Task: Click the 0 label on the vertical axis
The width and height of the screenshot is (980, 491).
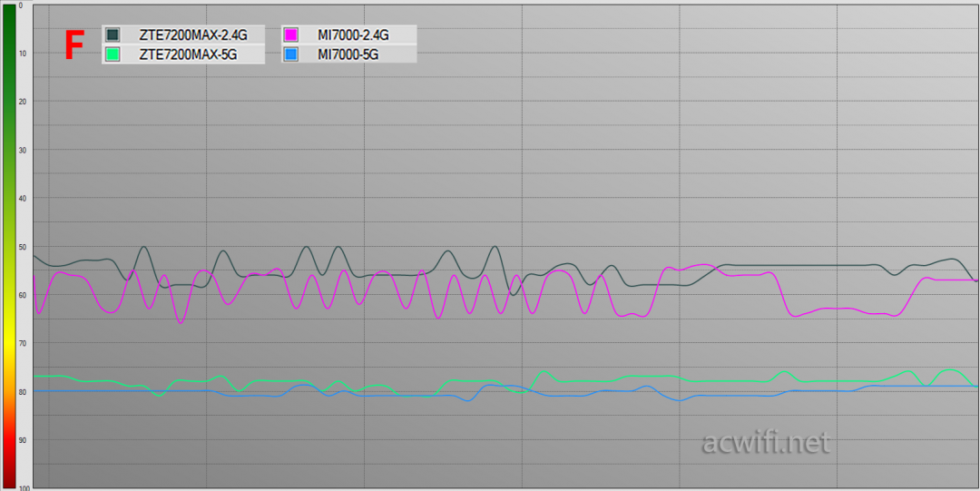Action: (21, 6)
